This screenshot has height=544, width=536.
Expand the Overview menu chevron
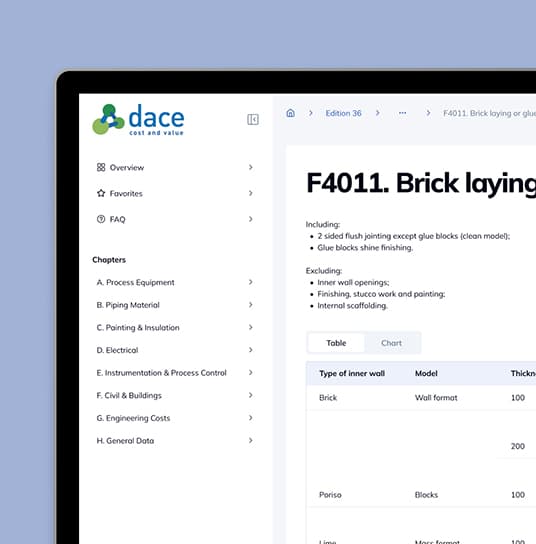pyautogui.click(x=250, y=167)
